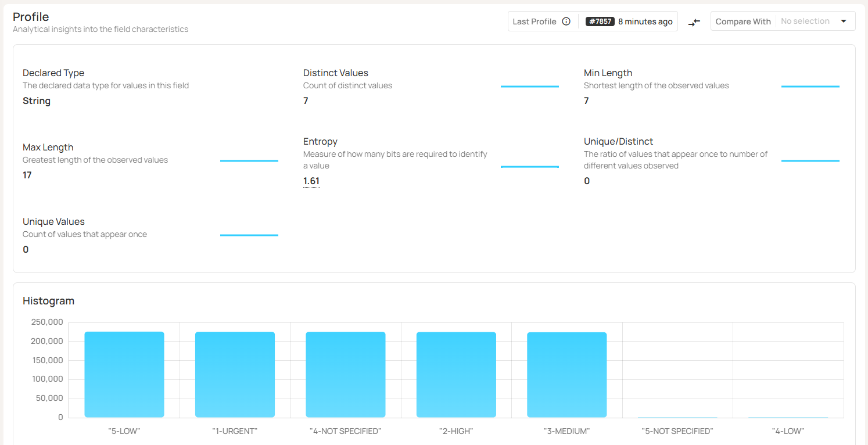Viewport: 868px width, 445px height.
Task: Click the Histogram section title
Action: 48,300
